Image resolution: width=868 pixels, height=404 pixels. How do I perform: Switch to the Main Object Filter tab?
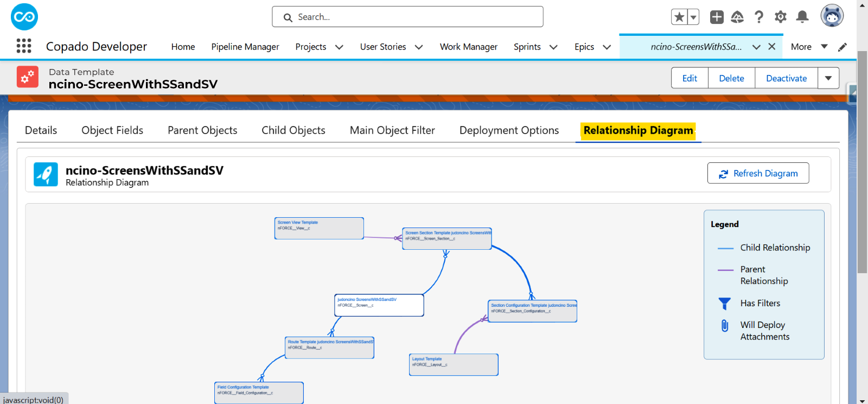(x=392, y=130)
